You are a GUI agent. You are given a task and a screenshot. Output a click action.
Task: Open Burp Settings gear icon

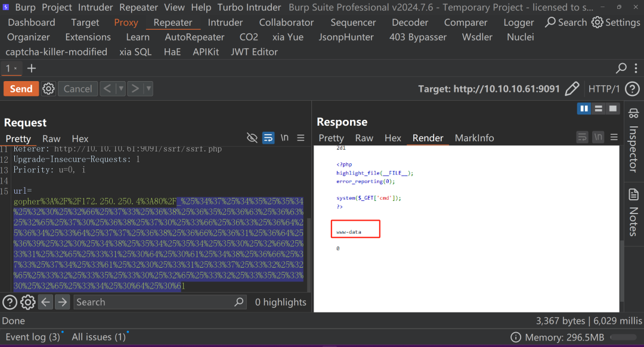597,22
